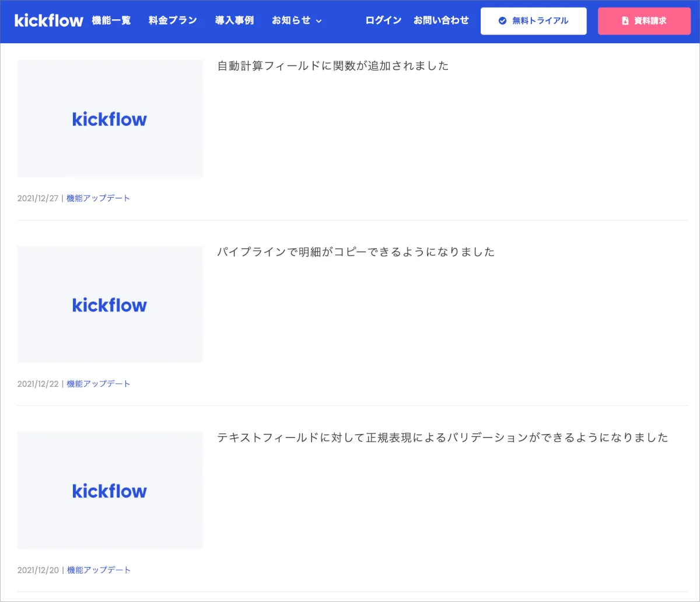Start the 無料トライアル button
Viewport: 700px width, 602px height.
point(533,21)
